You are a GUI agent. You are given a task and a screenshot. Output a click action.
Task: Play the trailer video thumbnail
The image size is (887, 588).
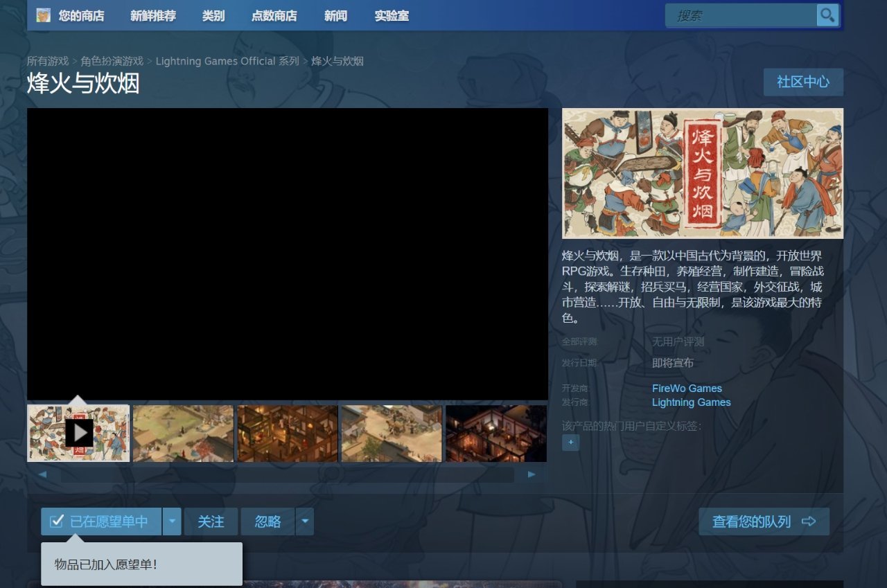pyautogui.click(x=78, y=433)
